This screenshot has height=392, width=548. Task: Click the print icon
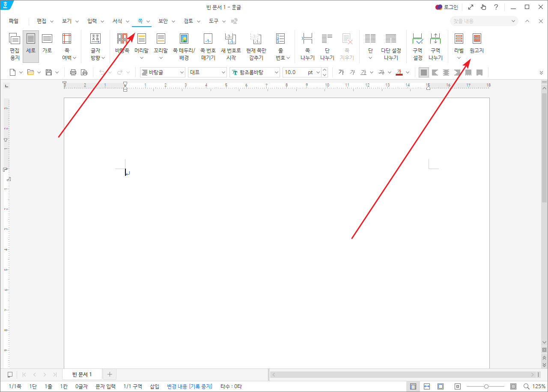pos(73,72)
